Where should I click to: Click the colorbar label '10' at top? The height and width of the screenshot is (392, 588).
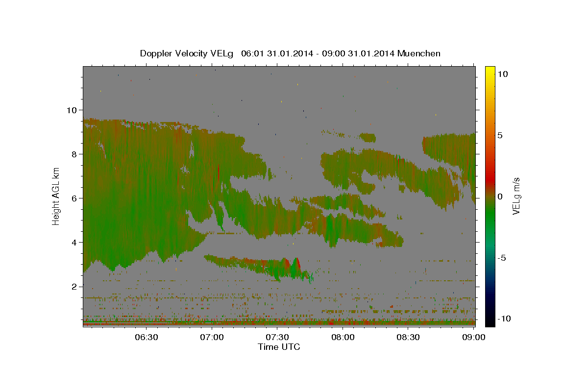coord(502,73)
